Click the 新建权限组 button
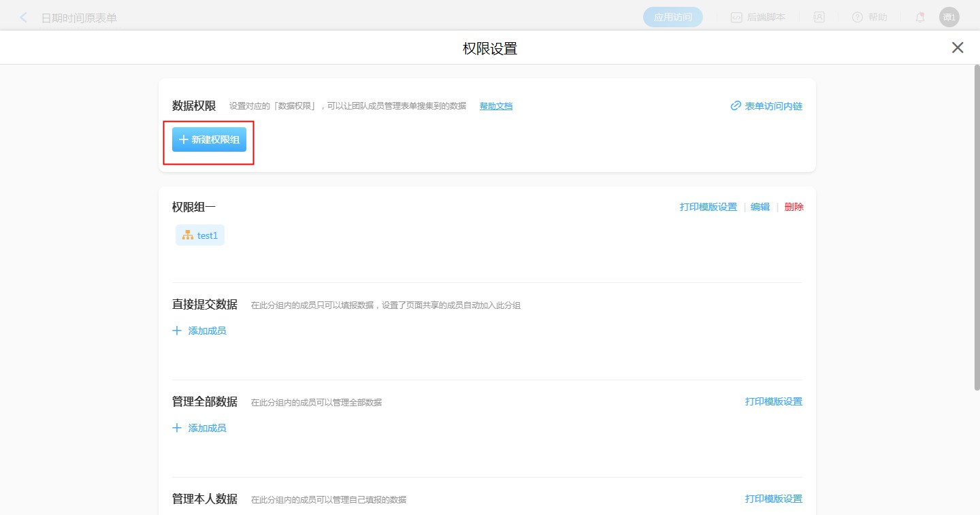 click(209, 139)
